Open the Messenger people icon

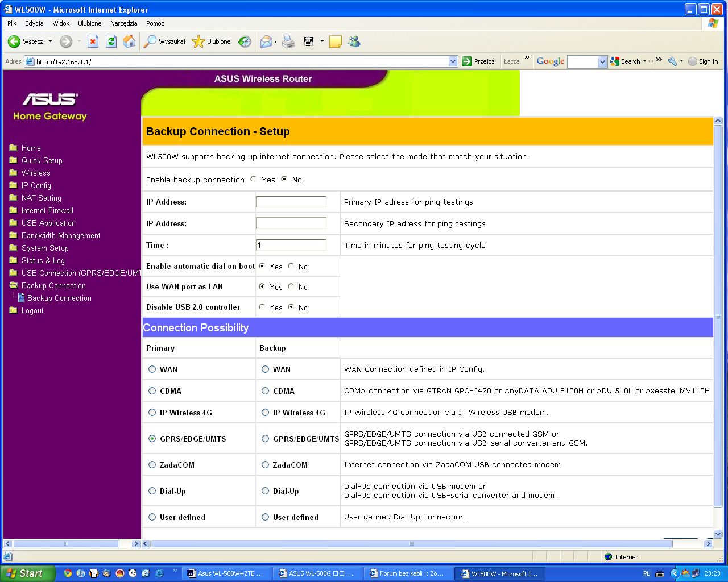354,41
